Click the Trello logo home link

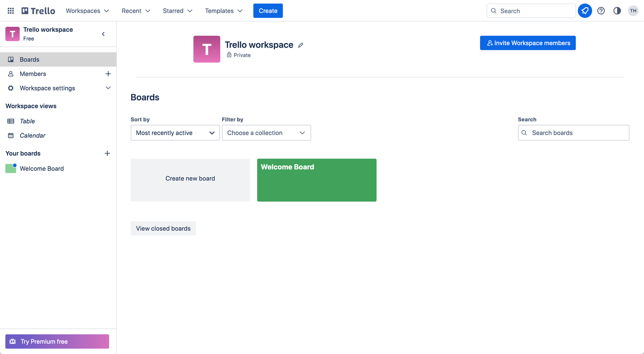click(38, 11)
